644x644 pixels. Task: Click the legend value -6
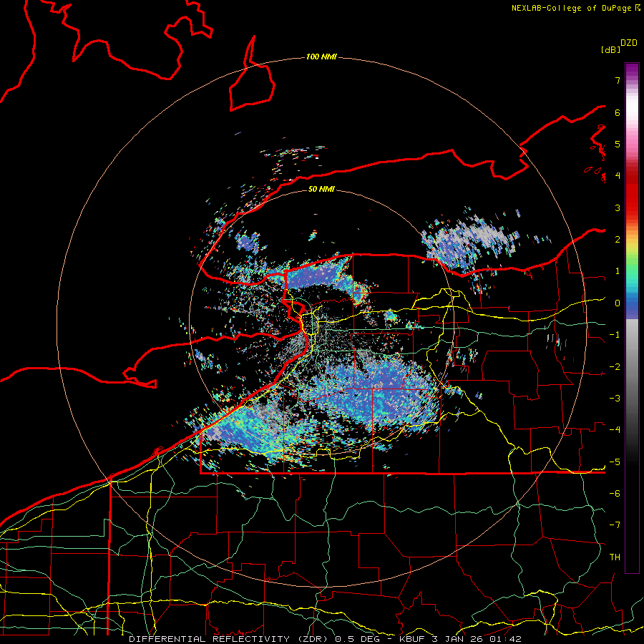point(615,494)
